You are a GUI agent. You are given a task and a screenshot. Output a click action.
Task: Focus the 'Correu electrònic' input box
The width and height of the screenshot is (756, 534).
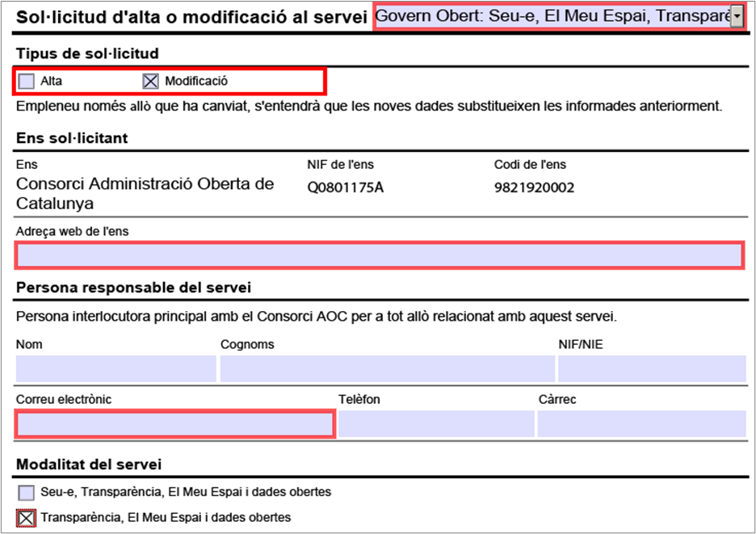pyautogui.click(x=174, y=424)
